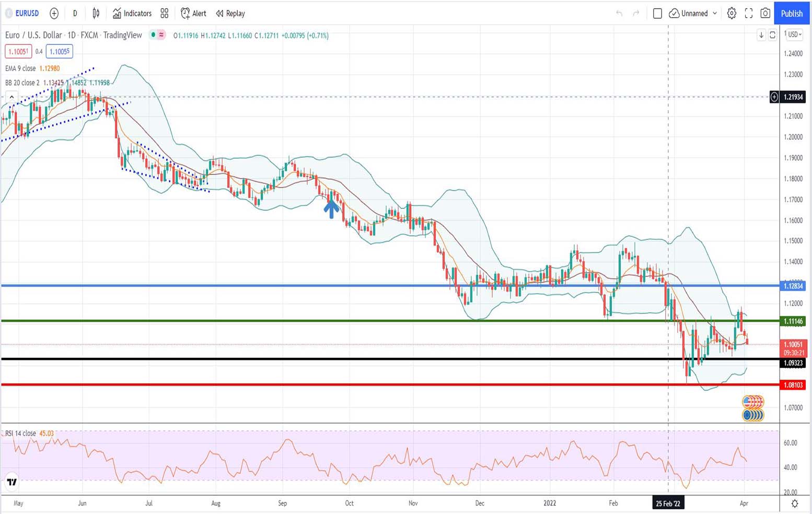
Task: Open the D timeframe interval selector
Action: (75, 14)
